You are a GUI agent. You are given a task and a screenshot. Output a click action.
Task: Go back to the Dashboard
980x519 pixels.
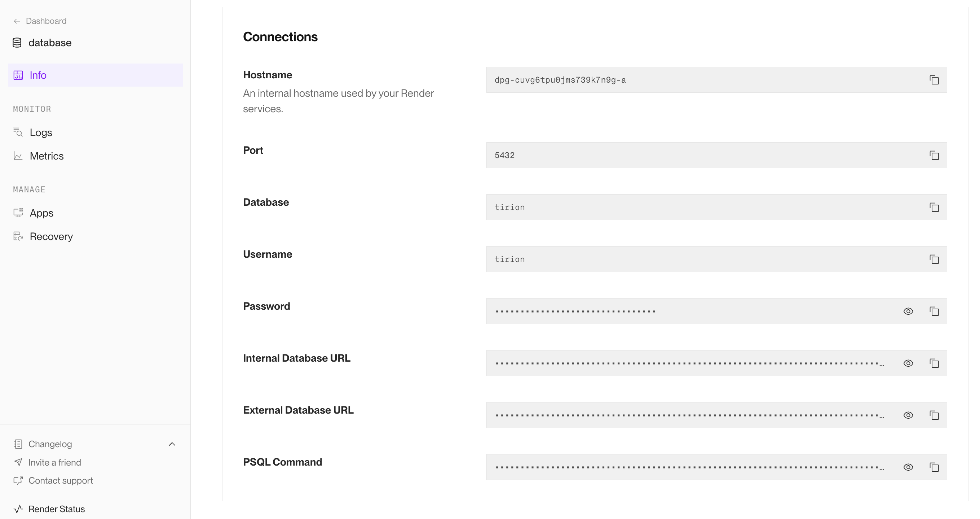46,21
